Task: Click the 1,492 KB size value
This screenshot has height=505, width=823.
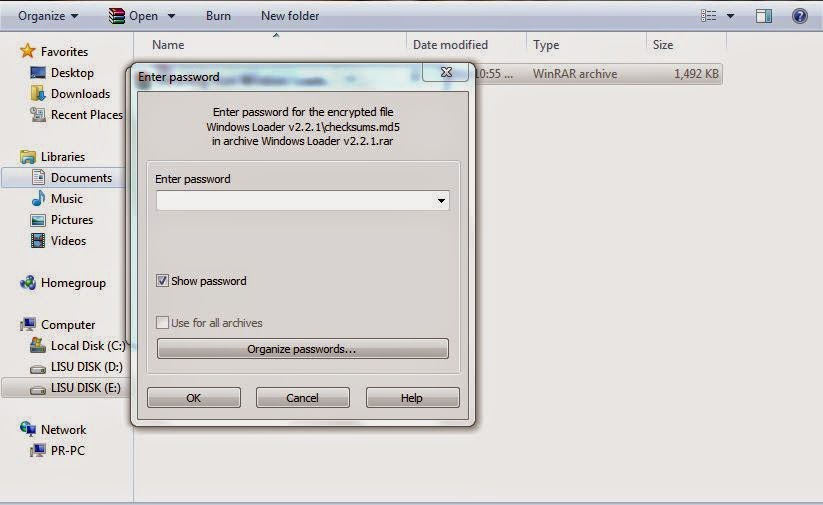Action: [x=696, y=73]
